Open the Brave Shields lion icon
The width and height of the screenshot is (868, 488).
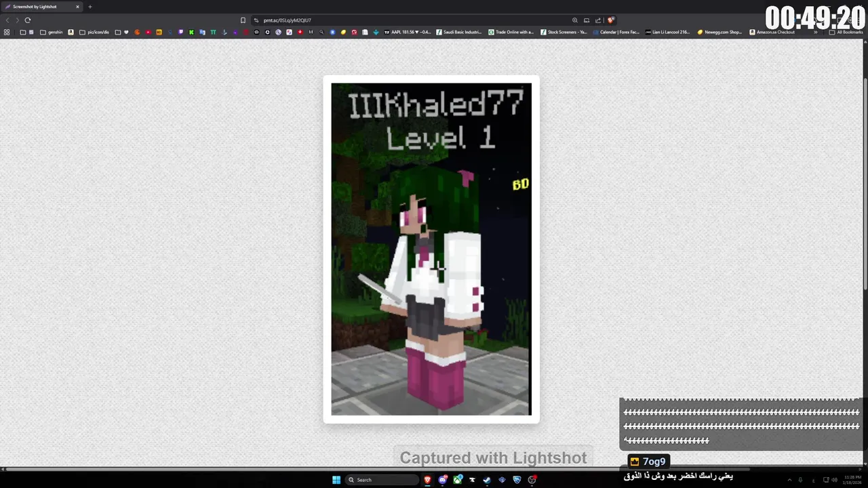(x=611, y=20)
